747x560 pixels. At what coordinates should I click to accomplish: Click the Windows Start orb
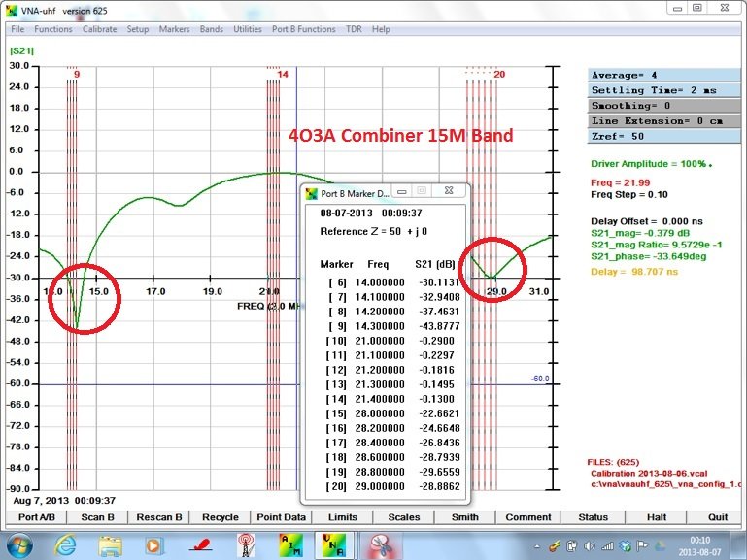[x=20, y=544]
